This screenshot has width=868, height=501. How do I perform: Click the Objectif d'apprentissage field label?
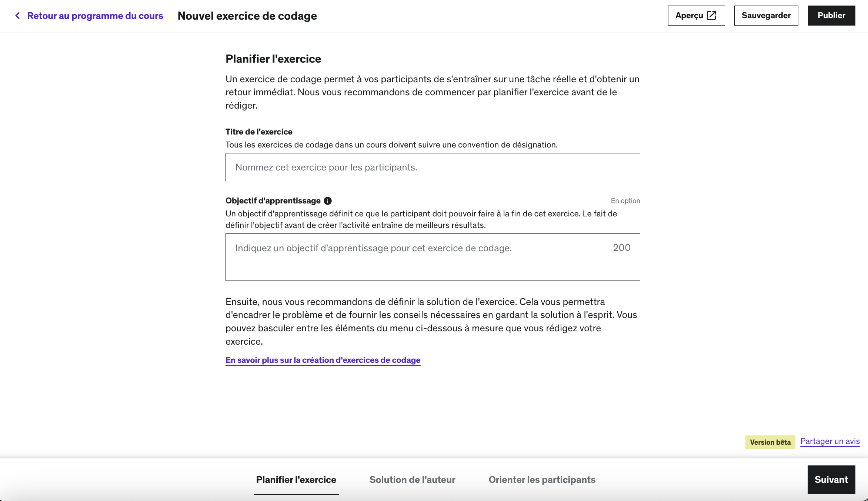273,201
